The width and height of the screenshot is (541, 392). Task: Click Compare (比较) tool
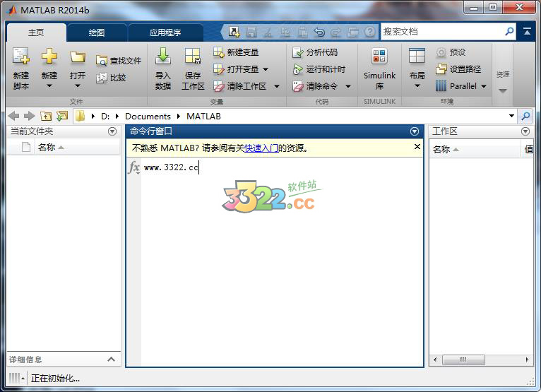tap(111, 78)
